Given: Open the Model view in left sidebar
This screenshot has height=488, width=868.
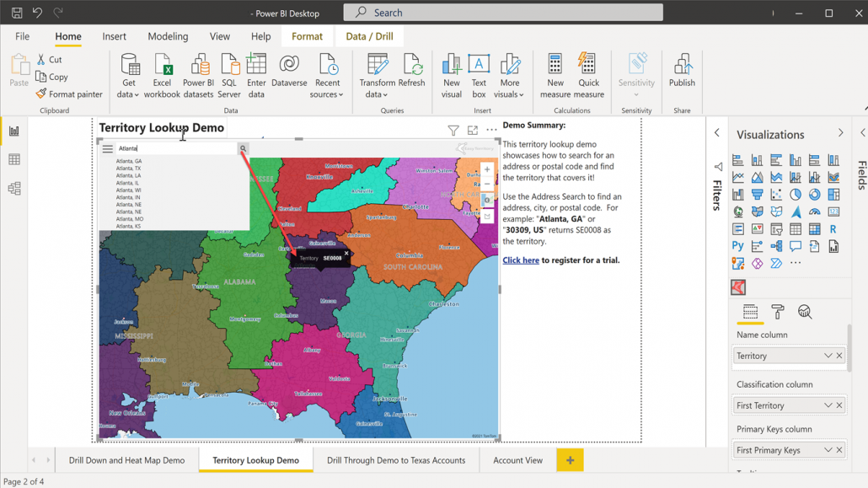Looking at the screenshot, I should click(14, 188).
